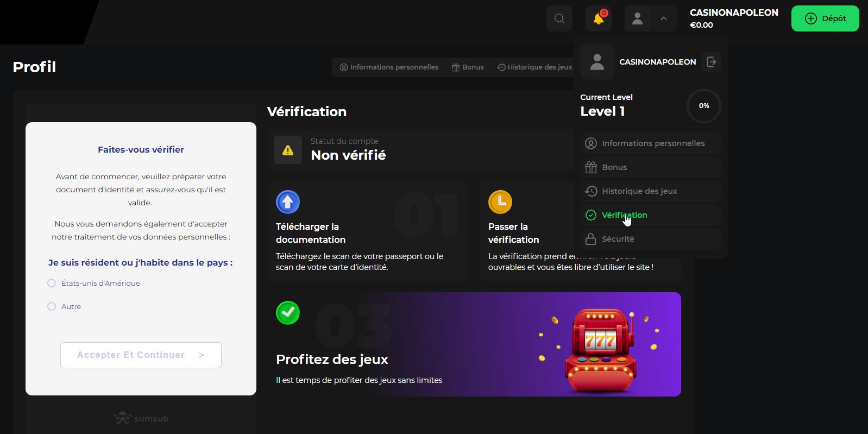Click the €0.00 balance text
The width and height of the screenshot is (868, 434).
click(x=701, y=25)
